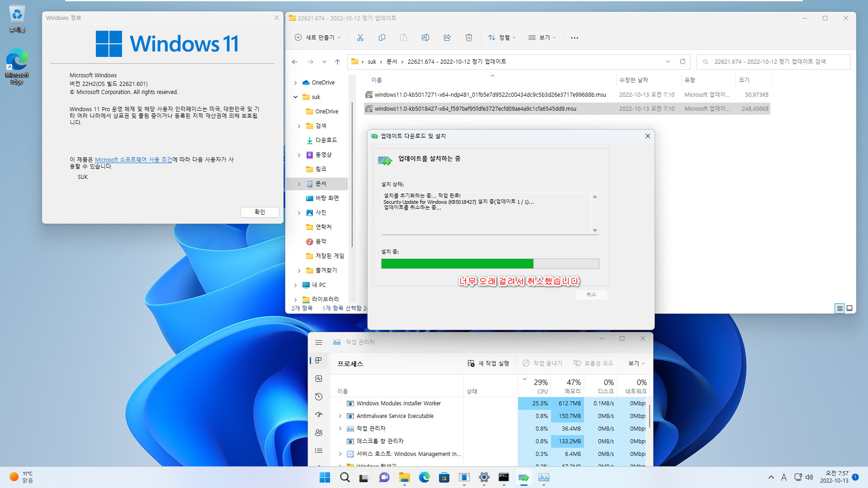Image resolution: width=868 pixels, height=488 pixels.
Task: Select 문서 folder in navigation pane
Action: pyautogui.click(x=317, y=184)
